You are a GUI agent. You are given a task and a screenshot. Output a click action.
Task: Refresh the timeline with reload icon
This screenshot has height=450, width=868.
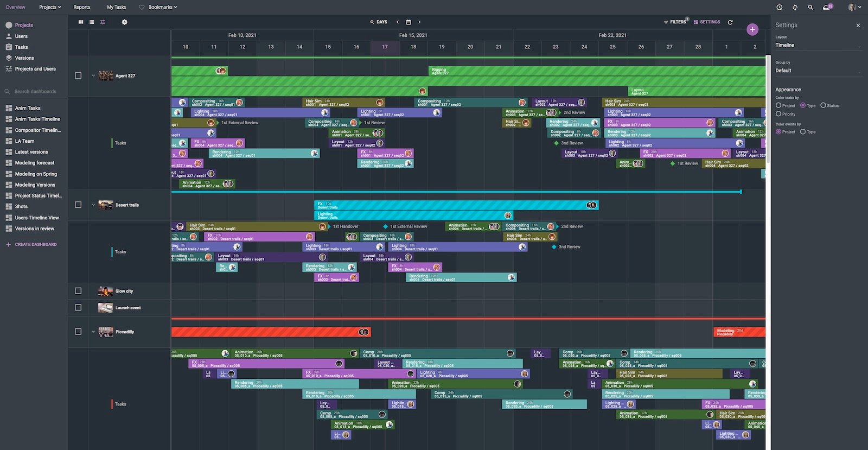coord(730,22)
